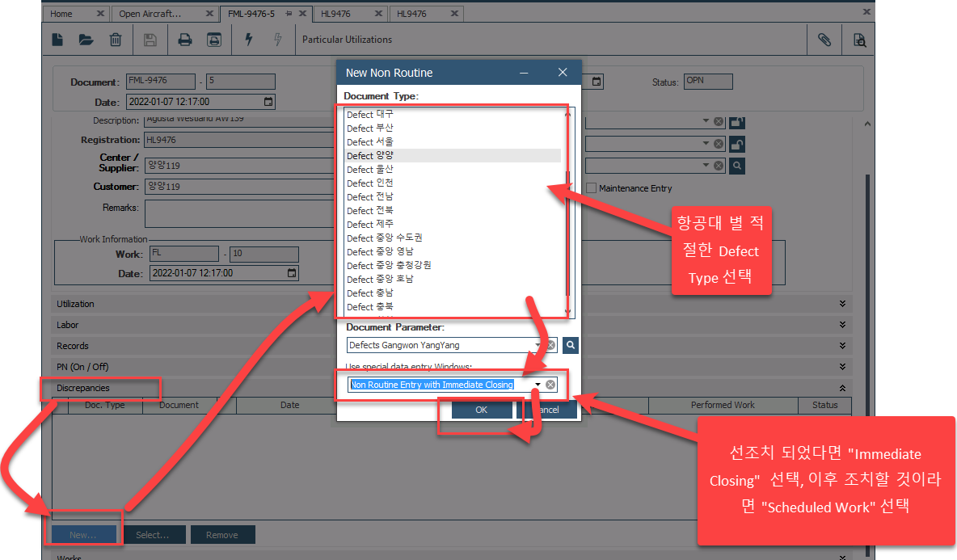Click the trash delete icon
This screenshot has width=957, height=560.
click(116, 40)
